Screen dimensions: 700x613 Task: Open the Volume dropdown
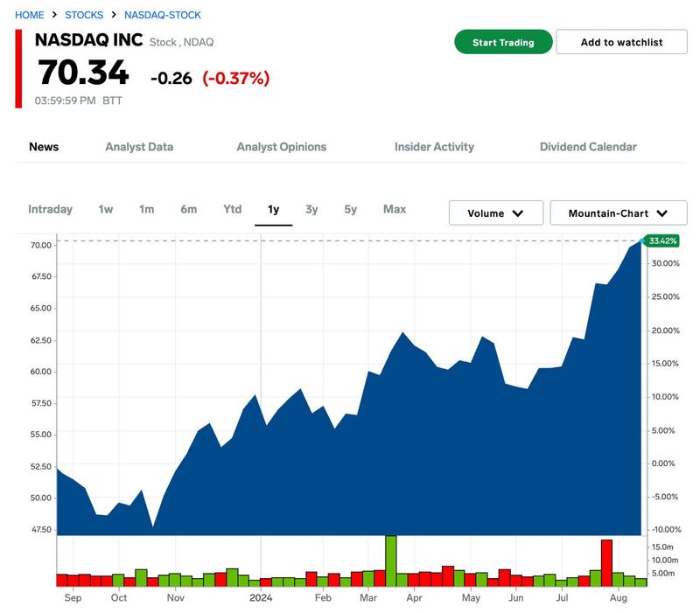(x=495, y=213)
